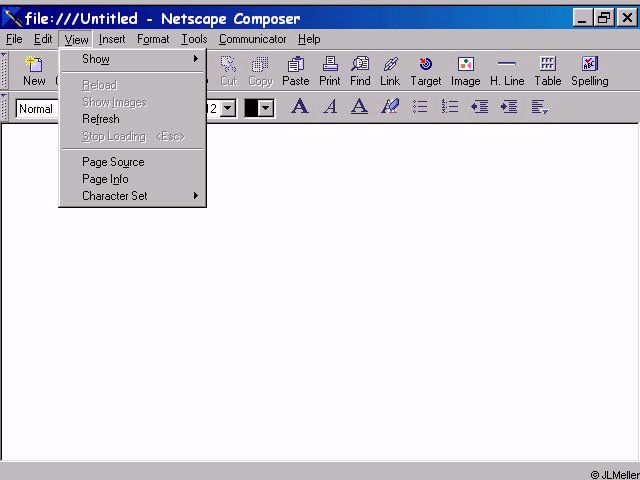Screen dimensions: 640x480
Task: Open the Tools menu
Action: [x=194, y=39]
